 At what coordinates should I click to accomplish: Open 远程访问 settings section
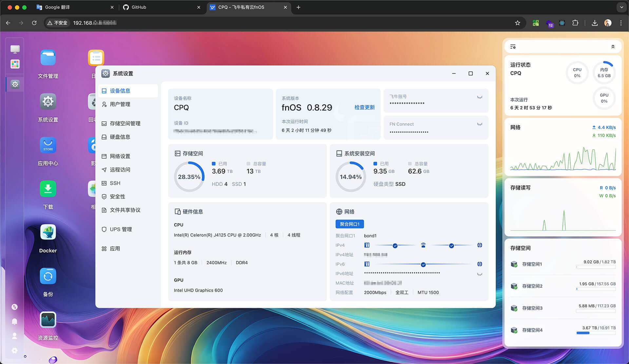(128, 170)
